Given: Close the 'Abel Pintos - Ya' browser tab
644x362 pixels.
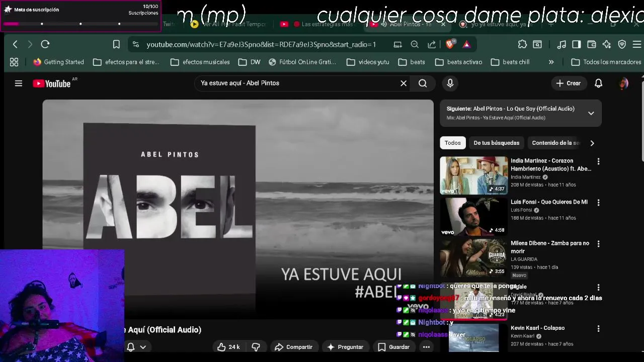Looking at the screenshot, I should click(x=443, y=24).
